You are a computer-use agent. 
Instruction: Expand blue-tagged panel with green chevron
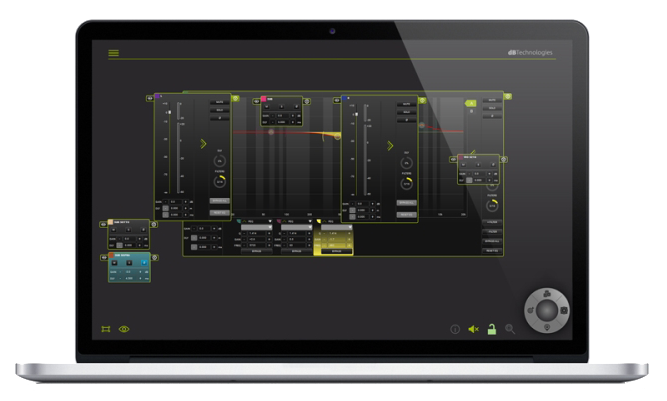[390, 146]
